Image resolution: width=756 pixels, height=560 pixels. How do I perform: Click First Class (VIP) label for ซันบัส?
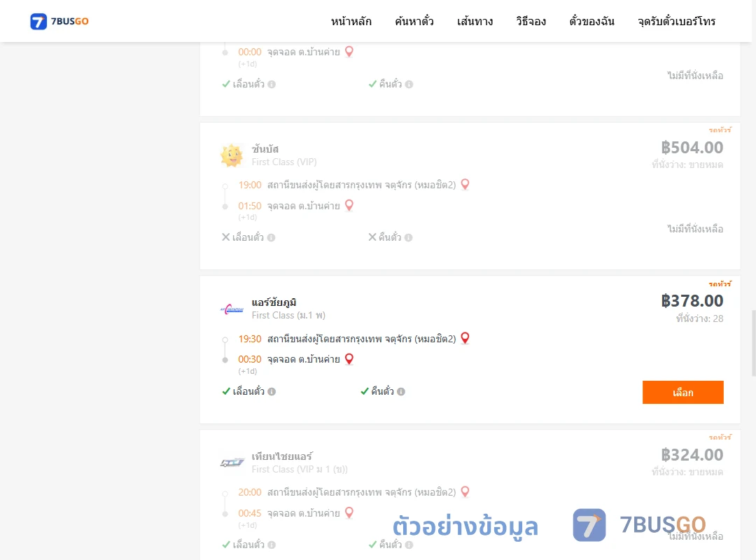click(x=284, y=162)
